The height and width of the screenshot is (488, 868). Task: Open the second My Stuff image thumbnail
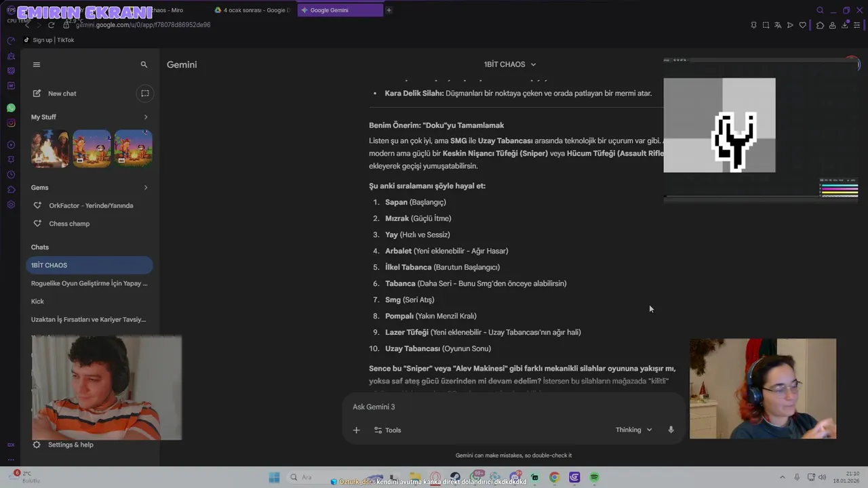click(x=92, y=148)
